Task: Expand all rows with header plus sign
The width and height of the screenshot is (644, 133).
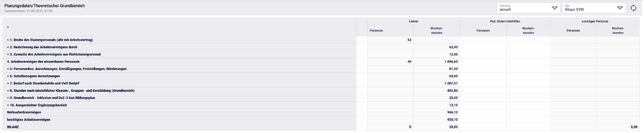Action: click(x=8, y=27)
